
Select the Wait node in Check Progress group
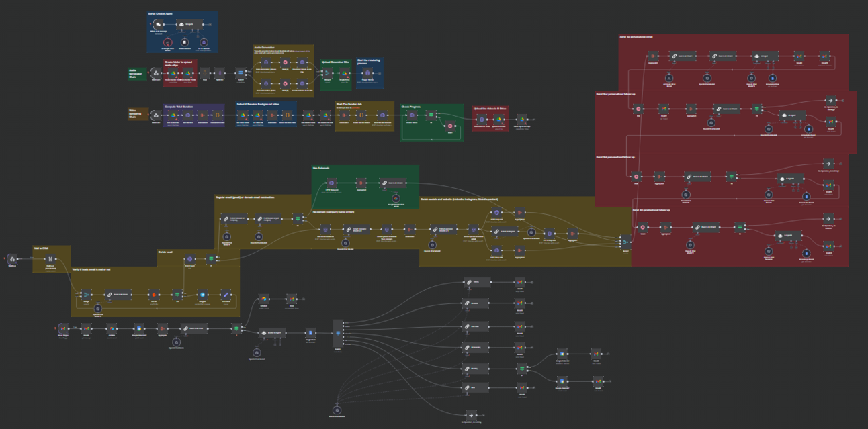(450, 126)
